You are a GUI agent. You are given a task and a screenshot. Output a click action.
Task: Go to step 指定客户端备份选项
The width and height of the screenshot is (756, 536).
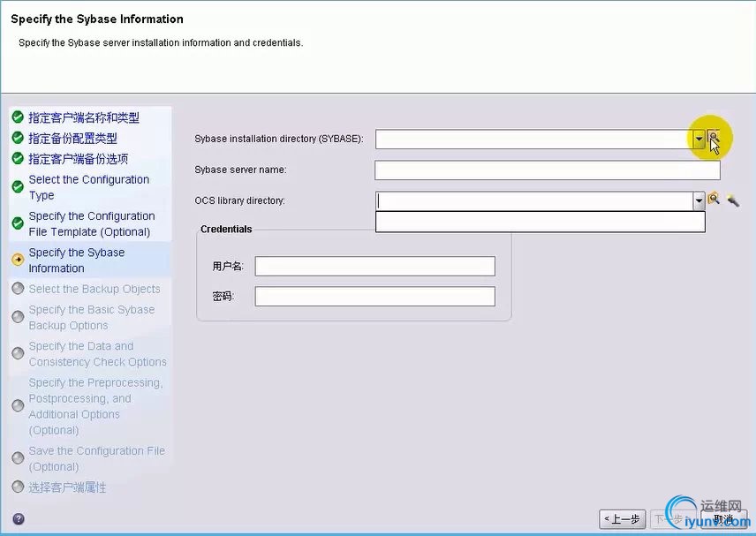78,159
